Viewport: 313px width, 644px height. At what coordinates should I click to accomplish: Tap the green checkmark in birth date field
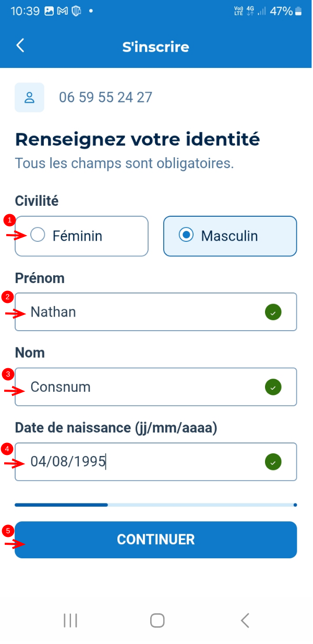(273, 462)
